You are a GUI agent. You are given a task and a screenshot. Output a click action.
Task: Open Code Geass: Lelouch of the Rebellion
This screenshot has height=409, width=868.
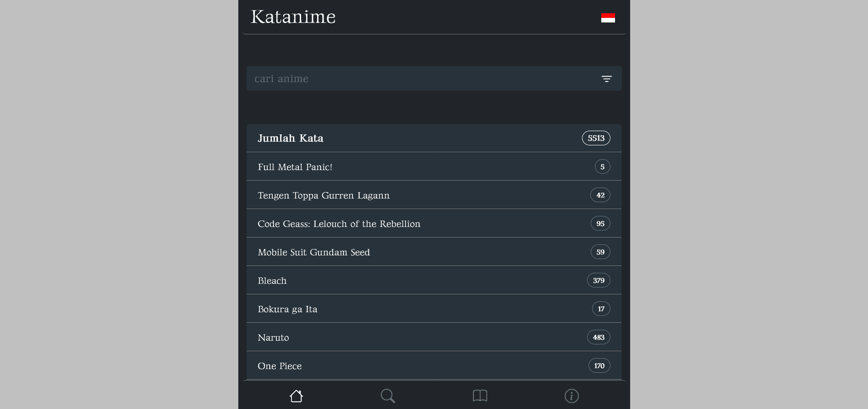coord(339,224)
